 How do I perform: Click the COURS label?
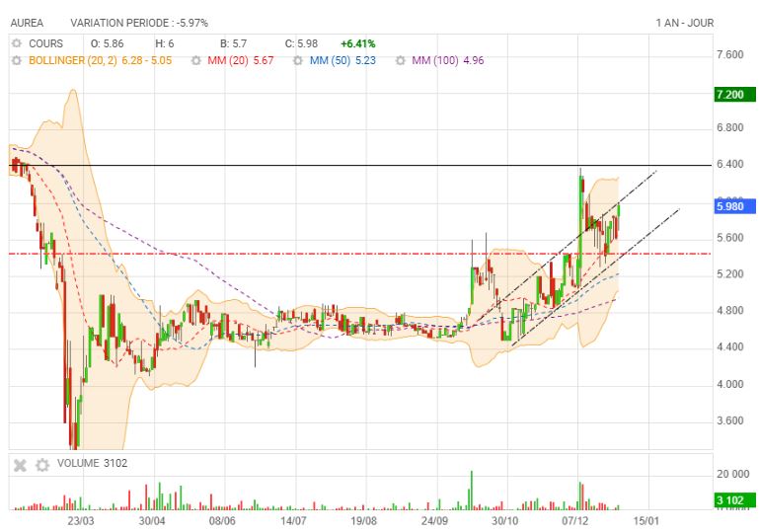pos(46,43)
